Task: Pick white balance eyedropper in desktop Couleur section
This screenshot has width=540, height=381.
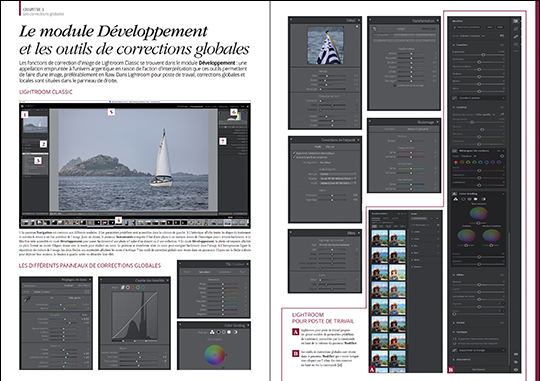Action: pyautogui.click(x=502, y=114)
